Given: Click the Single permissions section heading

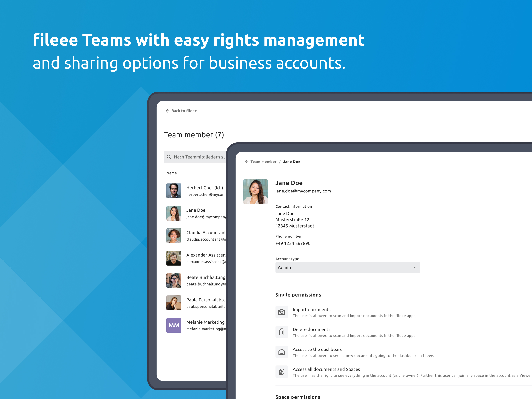Looking at the screenshot, I should (x=298, y=295).
